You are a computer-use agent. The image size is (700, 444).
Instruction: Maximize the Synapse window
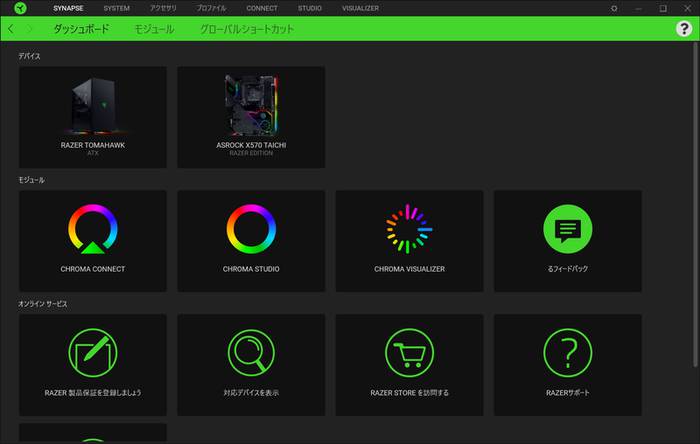[663, 8]
